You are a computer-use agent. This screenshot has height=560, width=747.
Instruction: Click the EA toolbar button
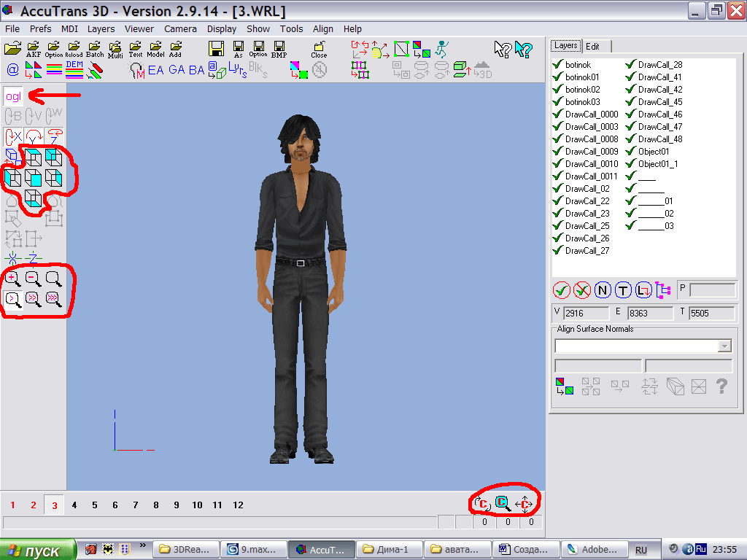[x=156, y=70]
